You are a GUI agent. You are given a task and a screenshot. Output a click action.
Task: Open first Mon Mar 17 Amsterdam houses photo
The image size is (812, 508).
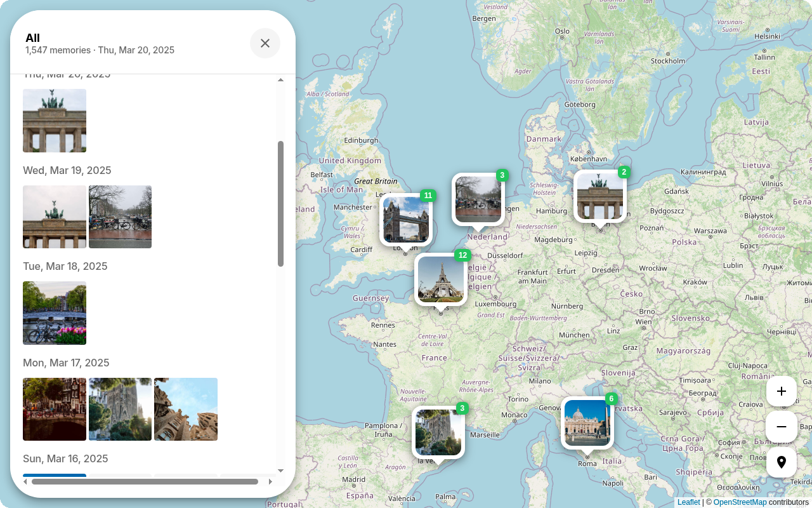click(x=55, y=409)
